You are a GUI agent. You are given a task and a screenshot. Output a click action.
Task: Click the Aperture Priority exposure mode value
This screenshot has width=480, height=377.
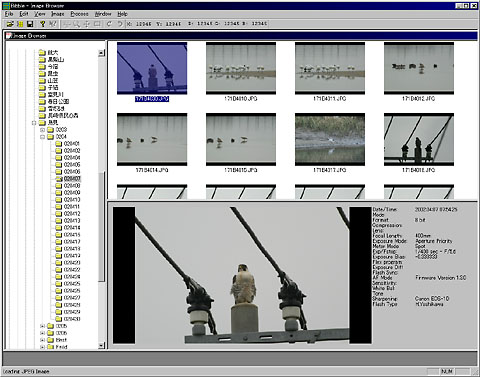434,241
